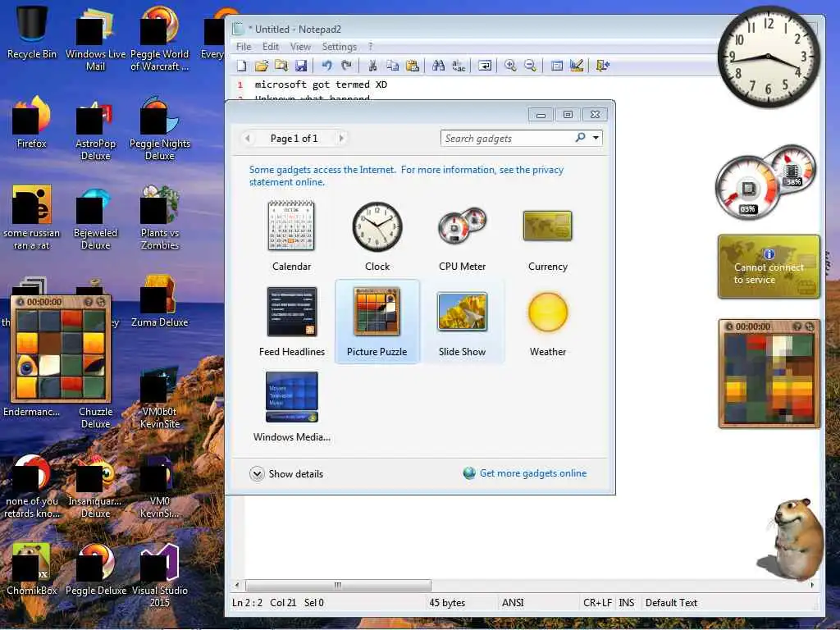
Task: Open the View menu in Notepad2
Action: point(300,47)
